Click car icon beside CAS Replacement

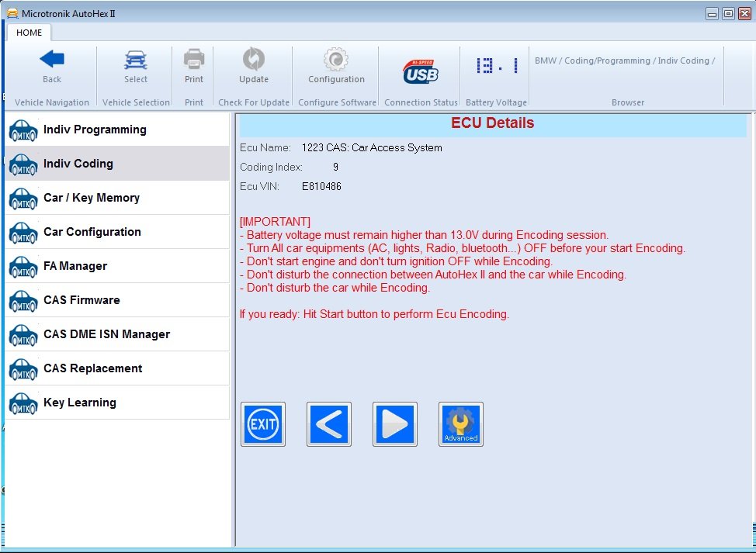[23, 370]
